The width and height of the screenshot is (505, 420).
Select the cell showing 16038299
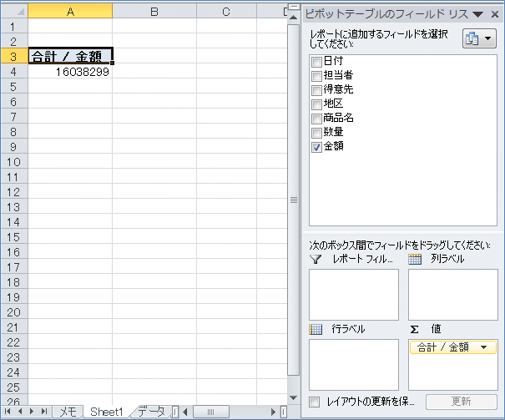click(x=70, y=72)
